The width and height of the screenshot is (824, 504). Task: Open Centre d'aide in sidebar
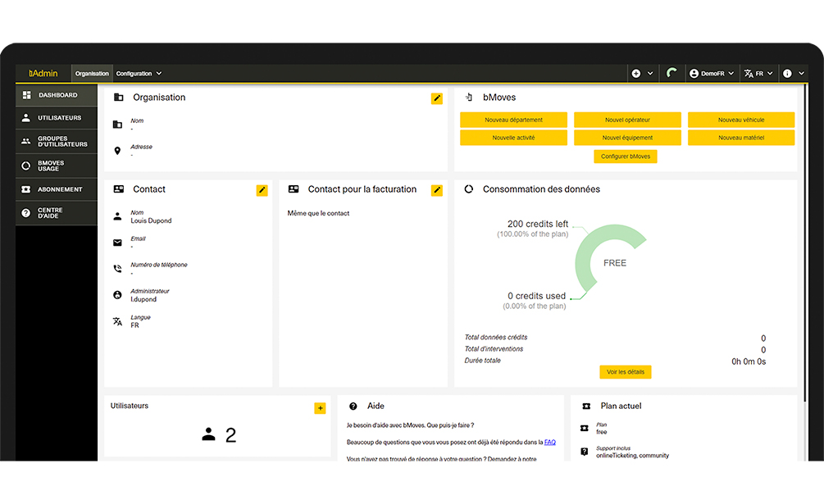(x=57, y=212)
